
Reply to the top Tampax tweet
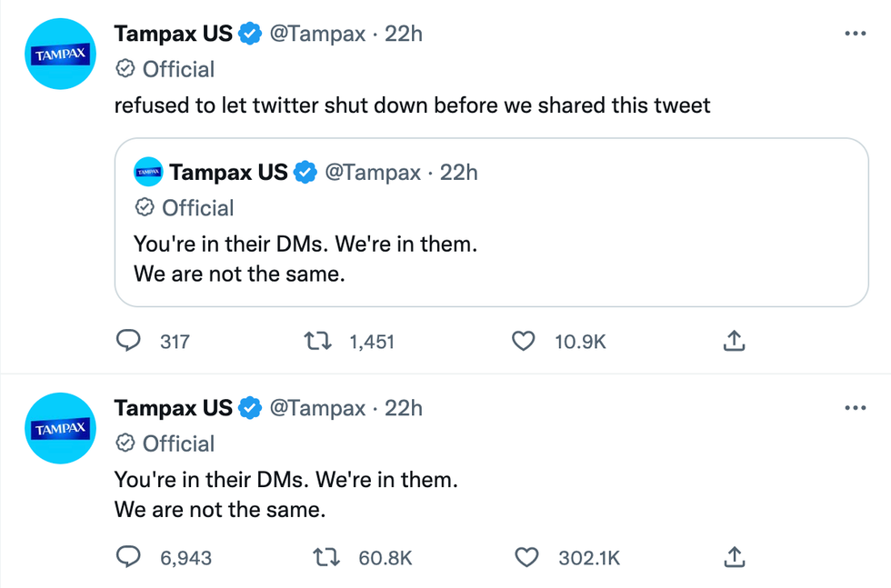(130, 341)
